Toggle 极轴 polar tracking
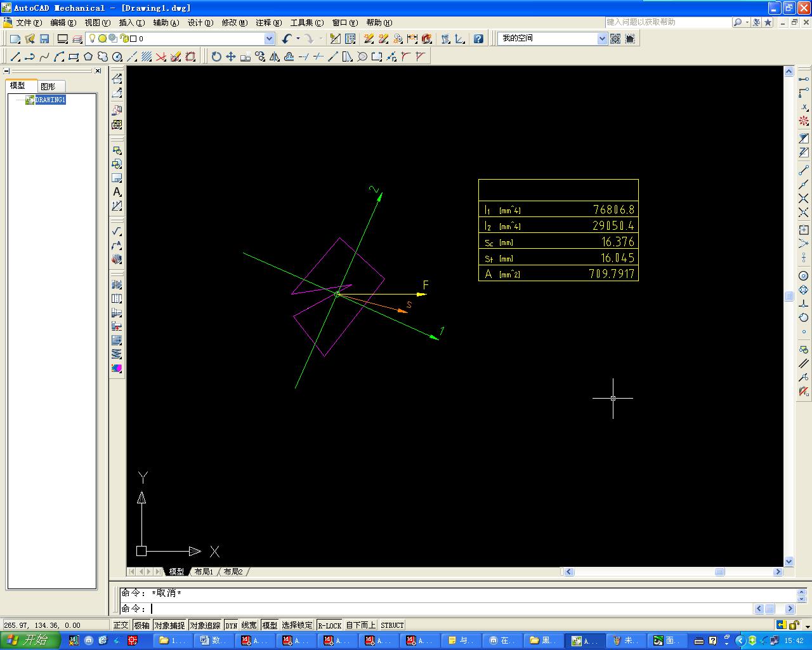812x650 pixels. [141, 625]
